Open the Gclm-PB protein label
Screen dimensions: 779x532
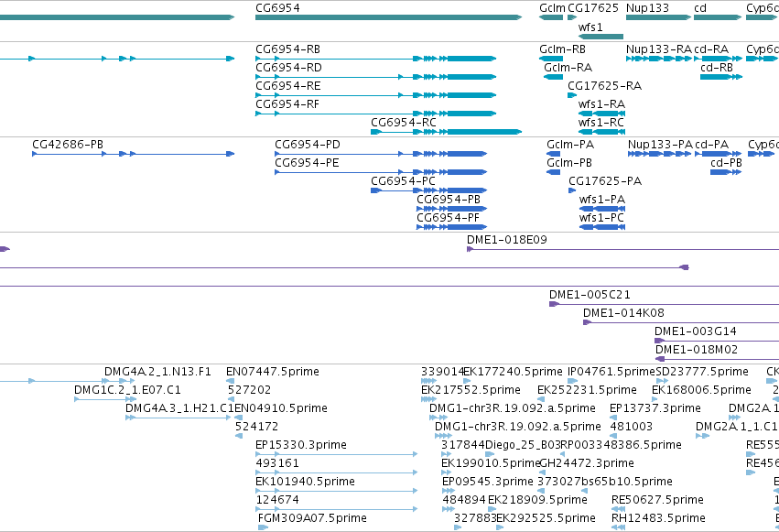(x=568, y=163)
